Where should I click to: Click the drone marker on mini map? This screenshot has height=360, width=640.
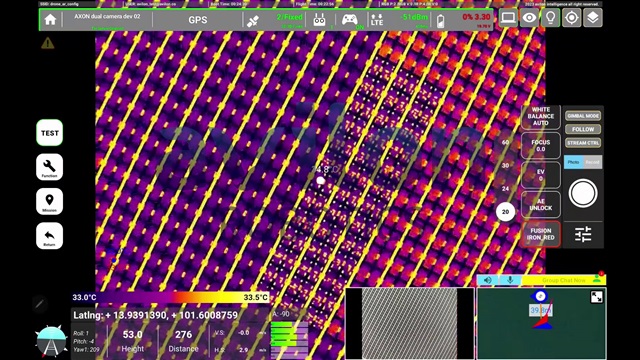(540, 296)
